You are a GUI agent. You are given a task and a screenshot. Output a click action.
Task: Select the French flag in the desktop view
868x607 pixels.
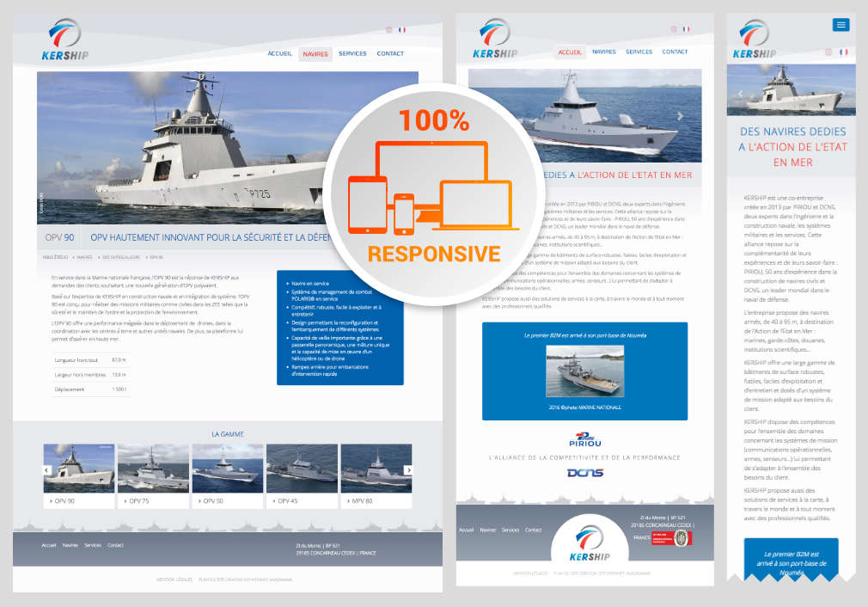coord(402,30)
